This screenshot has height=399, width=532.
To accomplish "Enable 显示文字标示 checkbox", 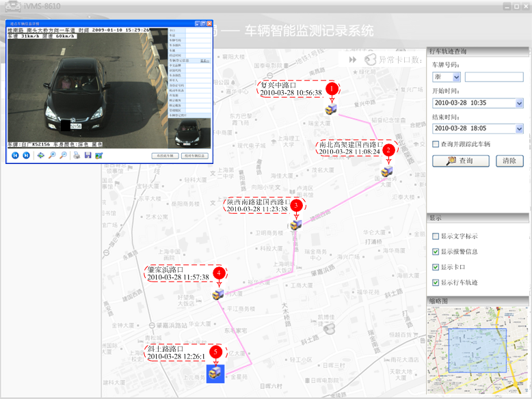I will (436, 236).
